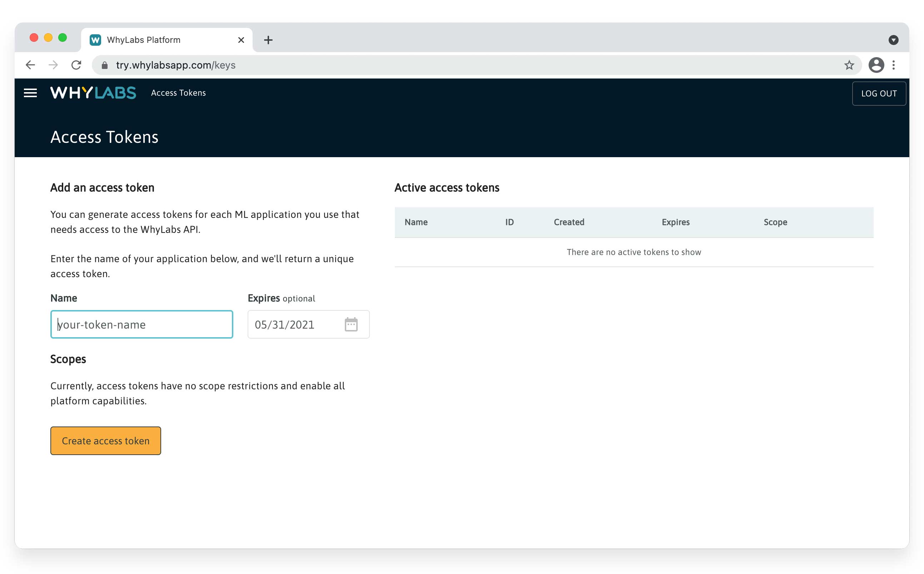Click the your-token-name Name field
This screenshot has width=924, height=574.
pyautogui.click(x=141, y=324)
